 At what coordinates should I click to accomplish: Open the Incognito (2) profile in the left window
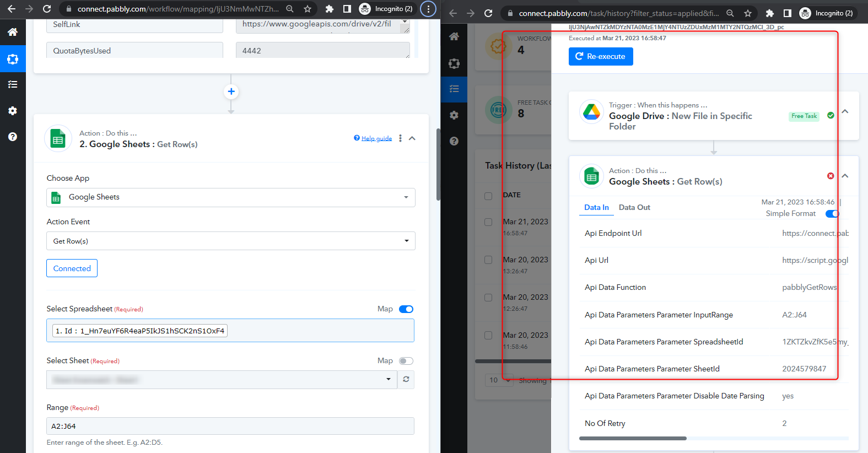(386, 9)
